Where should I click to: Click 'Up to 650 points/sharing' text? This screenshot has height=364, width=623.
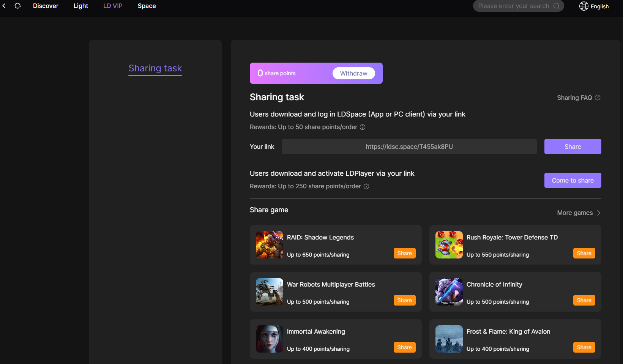pyautogui.click(x=318, y=255)
